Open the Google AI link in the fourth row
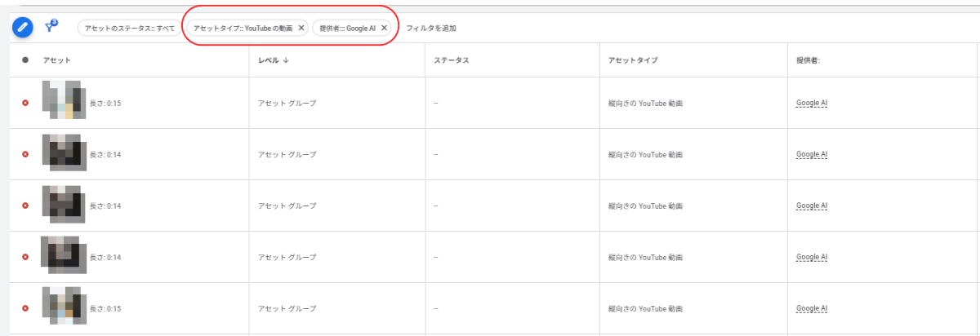The width and height of the screenshot is (980, 336). pyautogui.click(x=812, y=257)
